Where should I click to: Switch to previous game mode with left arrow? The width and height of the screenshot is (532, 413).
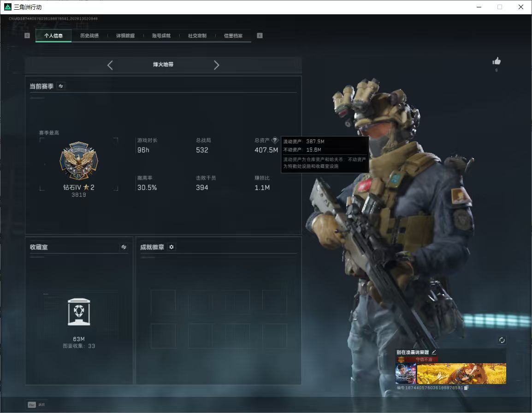(110, 65)
